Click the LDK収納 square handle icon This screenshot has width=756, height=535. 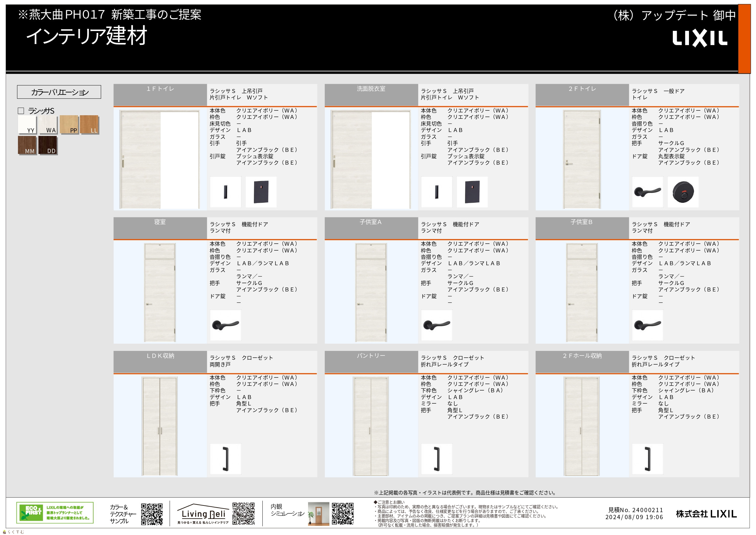(225, 458)
